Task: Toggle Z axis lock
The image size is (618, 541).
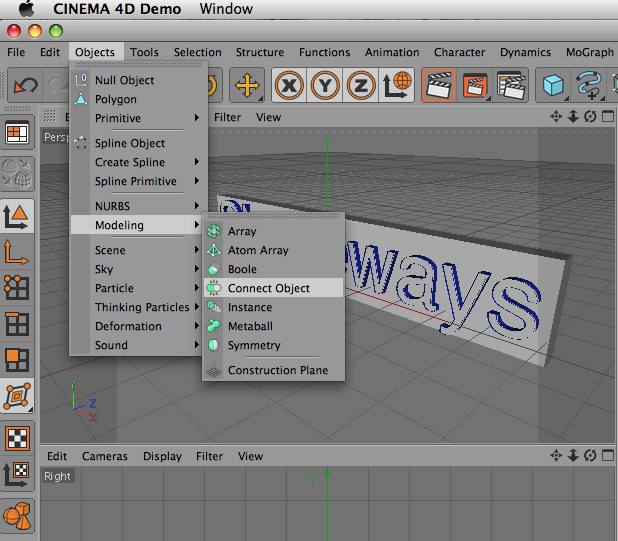Action: [361, 85]
